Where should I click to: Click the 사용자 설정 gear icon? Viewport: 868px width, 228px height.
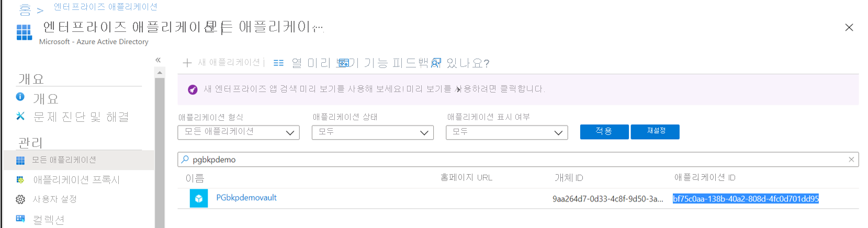pyautogui.click(x=20, y=199)
